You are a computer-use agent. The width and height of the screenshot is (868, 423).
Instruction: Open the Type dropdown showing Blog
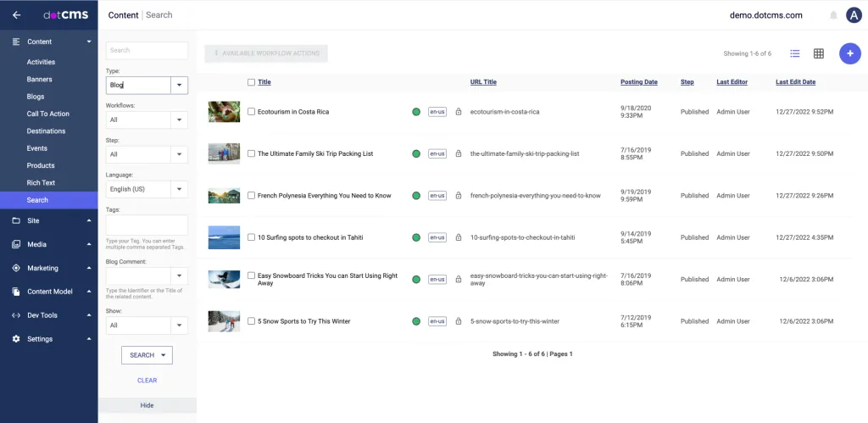179,85
